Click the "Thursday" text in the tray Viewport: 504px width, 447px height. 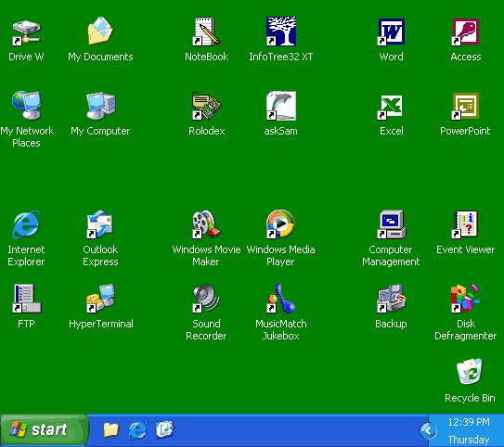tap(469, 439)
